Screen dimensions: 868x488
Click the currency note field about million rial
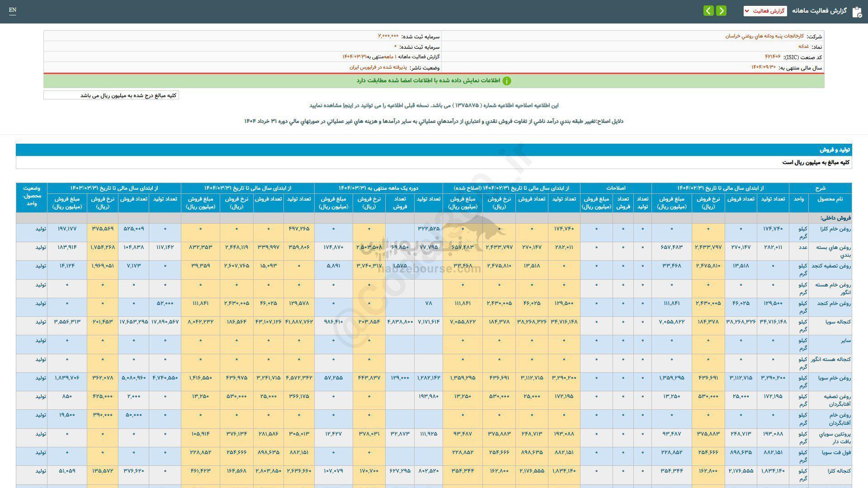tap(111, 95)
